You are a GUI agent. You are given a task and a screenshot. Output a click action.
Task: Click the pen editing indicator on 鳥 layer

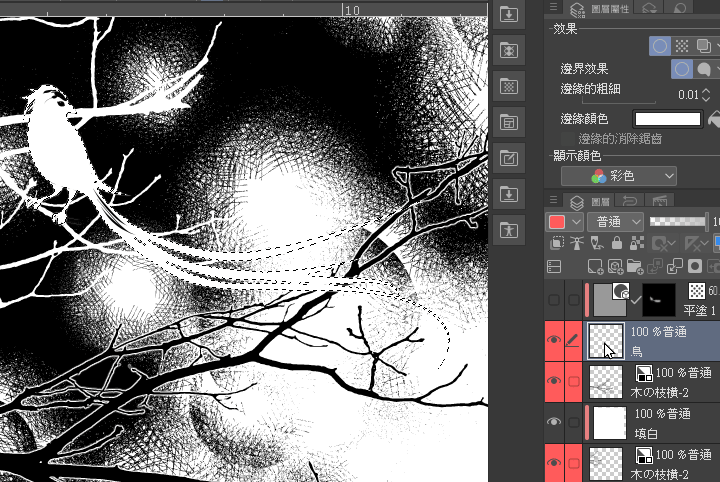(574, 340)
